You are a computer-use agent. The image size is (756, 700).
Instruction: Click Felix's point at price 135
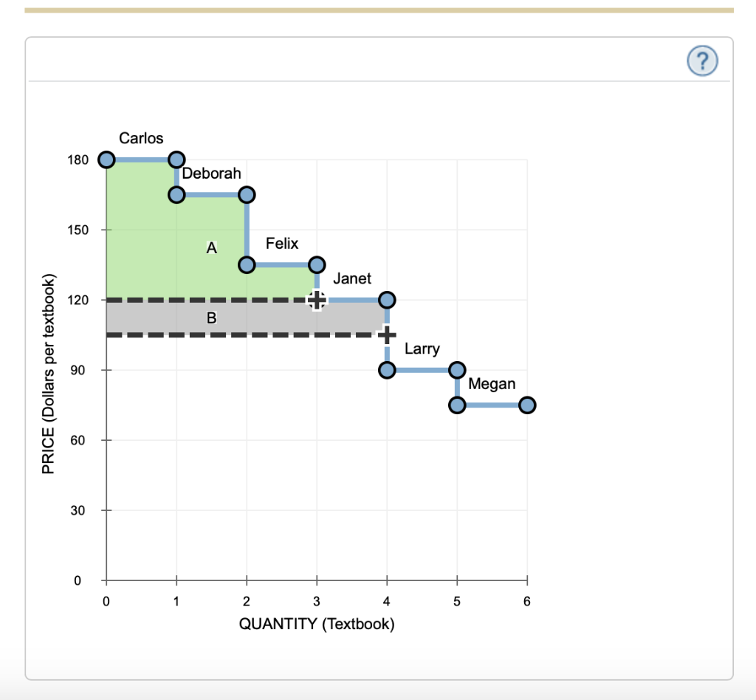(x=246, y=264)
